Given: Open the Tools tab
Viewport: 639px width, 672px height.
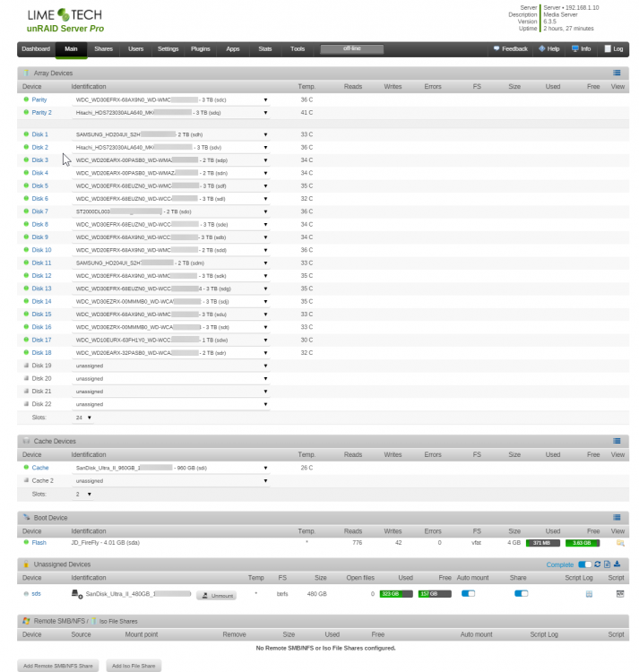Looking at the screenshot, I should 298,49.
